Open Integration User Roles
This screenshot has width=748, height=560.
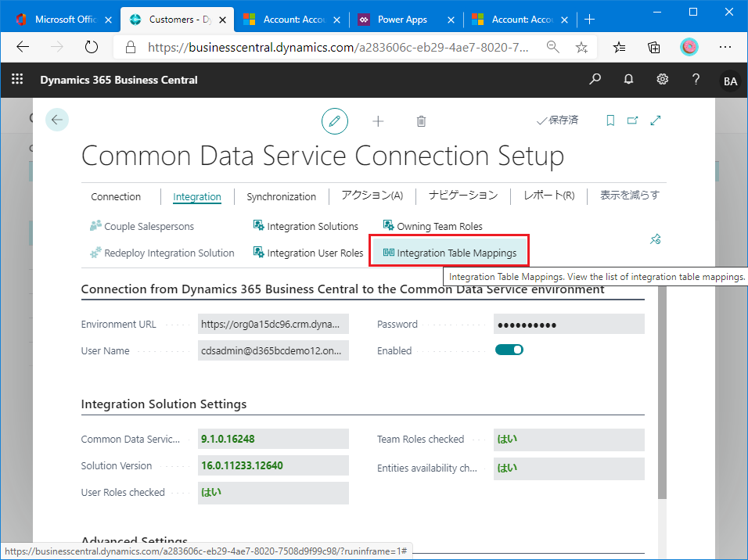coord(308,253)
